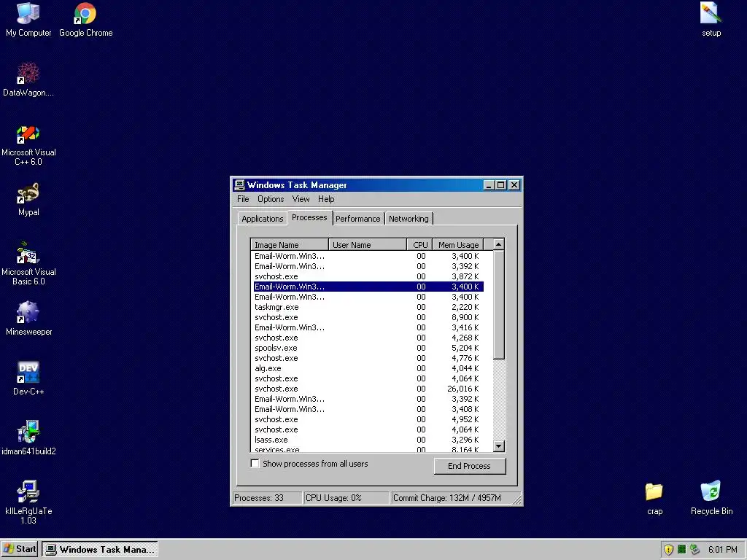Click the security shield tray icon
The image size is (747, 560).
[668, 550]
